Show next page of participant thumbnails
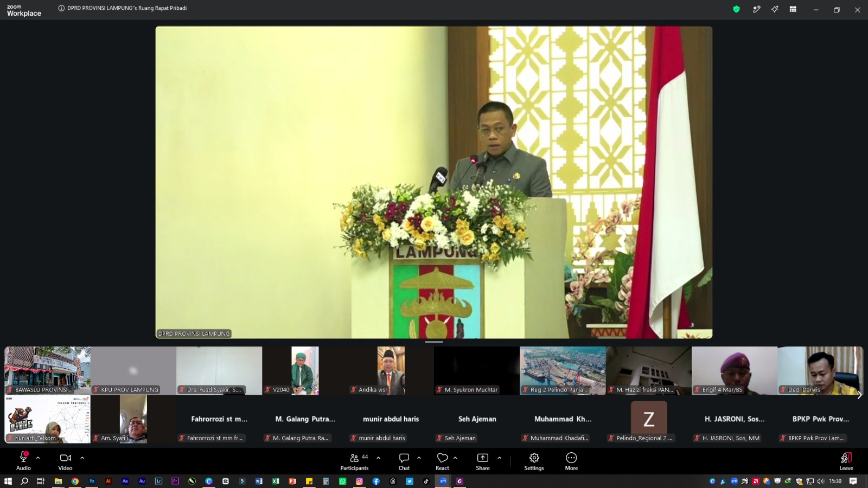Screen dimensions: 868x488 coord(859,395)
